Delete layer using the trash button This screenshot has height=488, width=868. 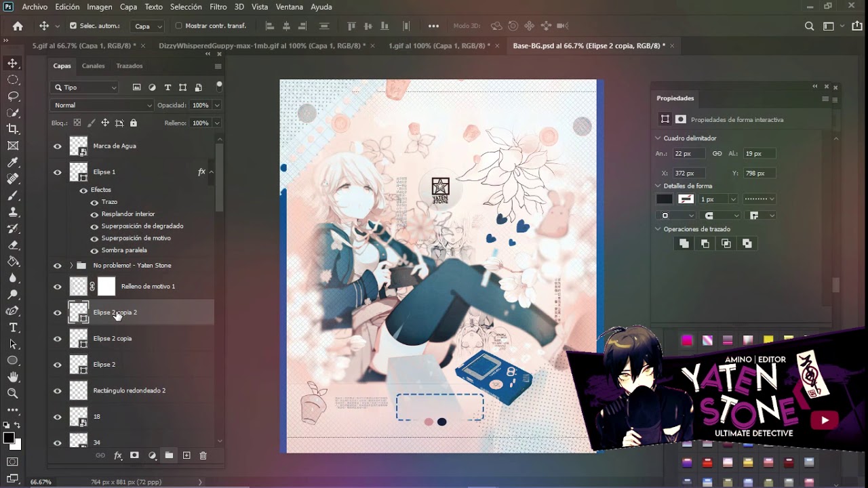[x=203, y=455]
